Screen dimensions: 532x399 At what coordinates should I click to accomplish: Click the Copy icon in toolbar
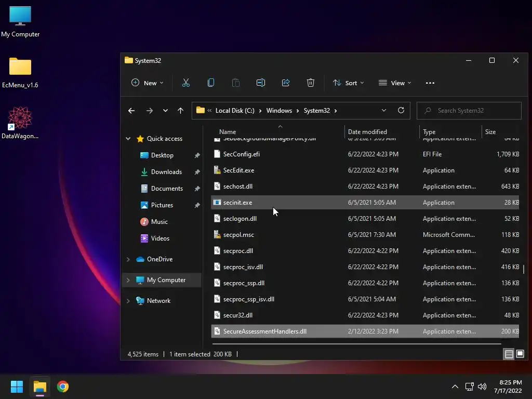211,83
